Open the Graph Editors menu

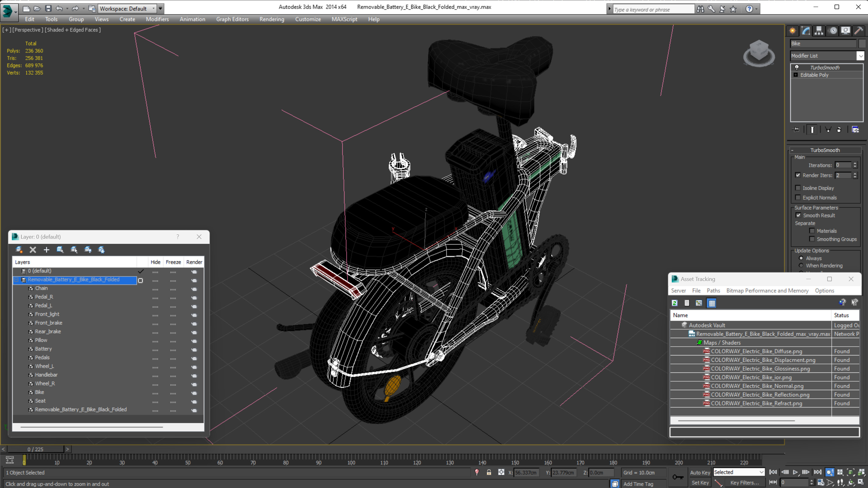point(232,19)
